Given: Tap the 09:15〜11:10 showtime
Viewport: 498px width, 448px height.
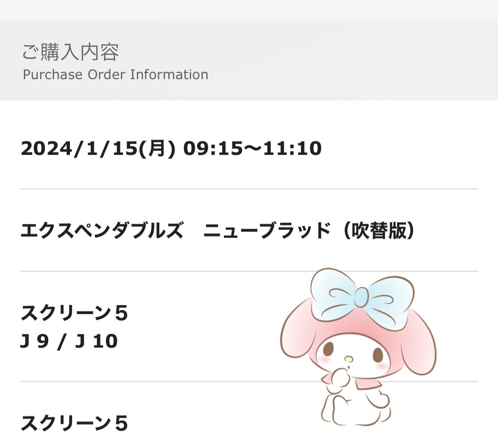Looking at the screenshot, I should 252,149.
